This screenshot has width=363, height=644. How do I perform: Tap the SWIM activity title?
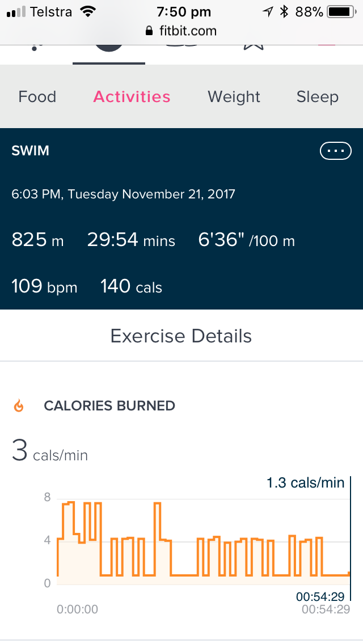pyautogui.click(x=31, y=151)
